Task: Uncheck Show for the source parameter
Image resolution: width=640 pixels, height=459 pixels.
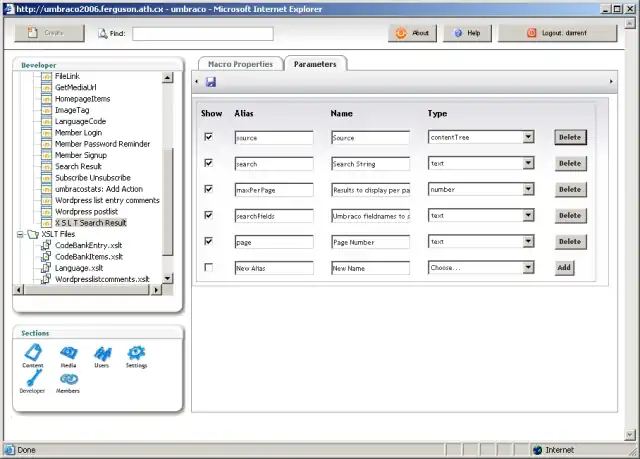Action: [x=208, y=137]
